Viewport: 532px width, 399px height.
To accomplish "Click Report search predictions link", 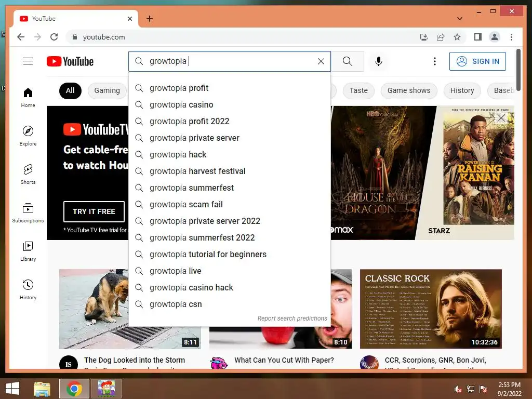I will coord(292,318).
